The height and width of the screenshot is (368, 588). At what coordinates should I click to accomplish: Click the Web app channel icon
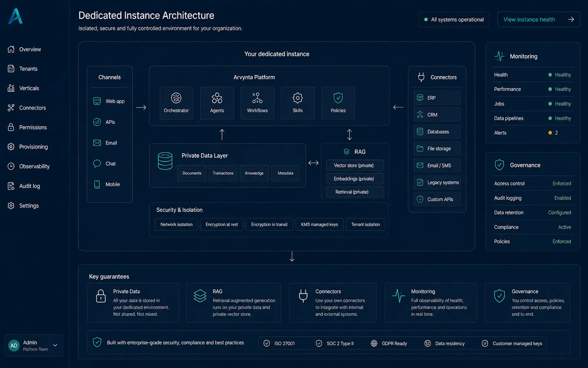97,101
